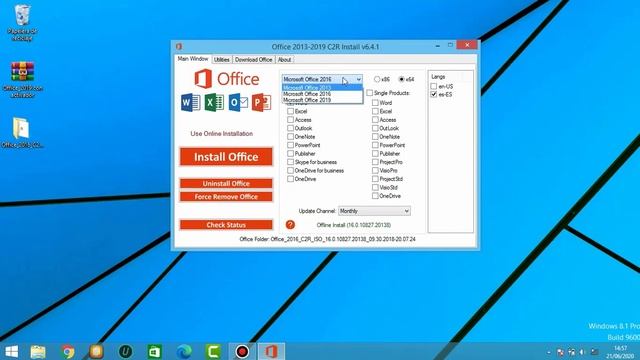This screenshot has width=640, height=360.
Task: Check the en-US language checkbox
Action: tap(434, 86)
